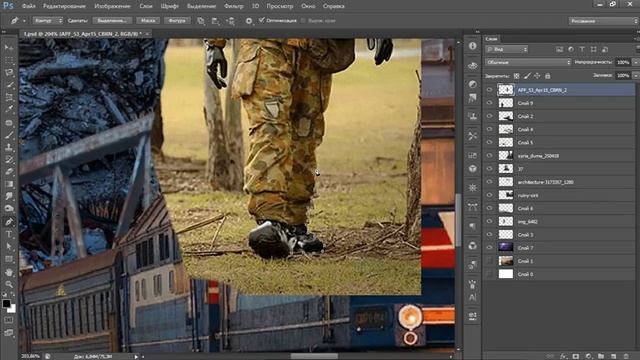
Task: Open the pen options gear
Action: tap(249, 20)
